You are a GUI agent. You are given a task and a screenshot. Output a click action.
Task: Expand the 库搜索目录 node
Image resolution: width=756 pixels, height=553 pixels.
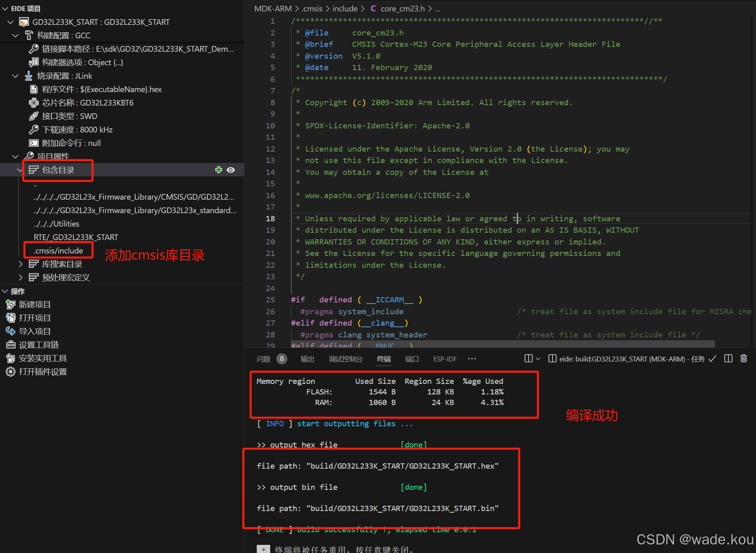coord(20,264)
